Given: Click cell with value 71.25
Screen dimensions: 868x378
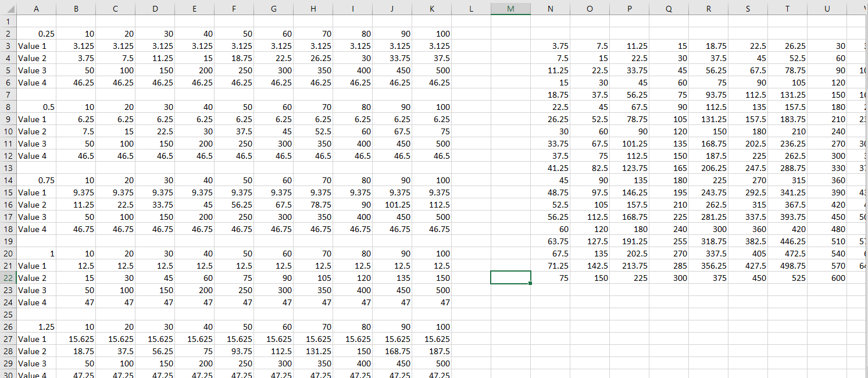Looking at the screenshot, I should (x=550, y=266).
